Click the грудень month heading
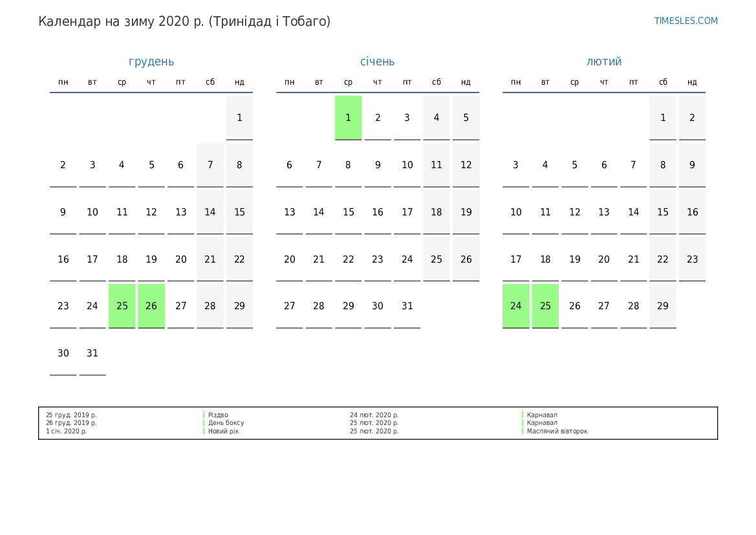 [x=151, y=61]
